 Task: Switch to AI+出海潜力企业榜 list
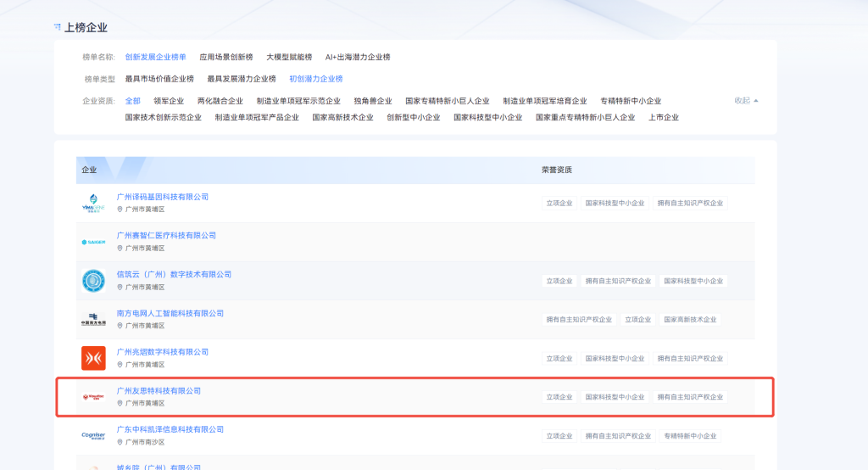[x=358, y=57]
